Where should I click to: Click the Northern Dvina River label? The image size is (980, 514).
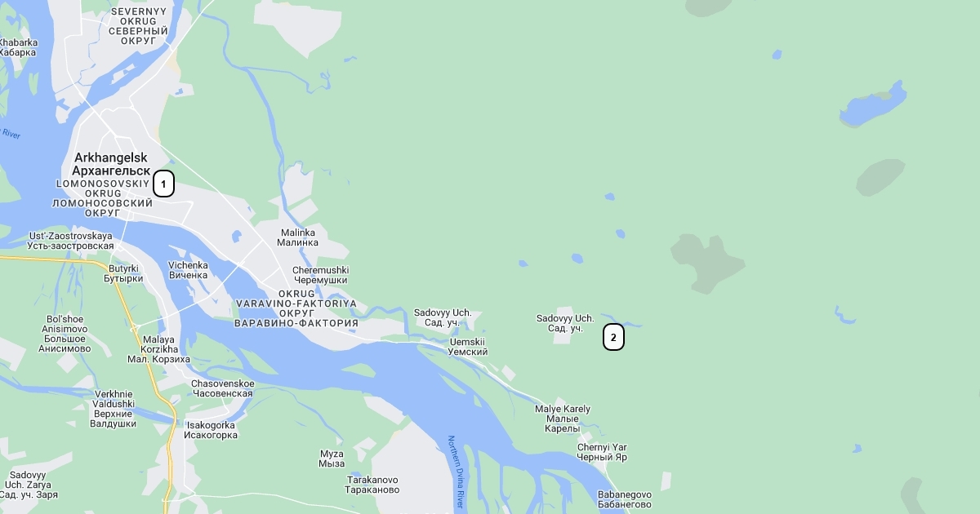pyautogui.click(x=456, y=473)
